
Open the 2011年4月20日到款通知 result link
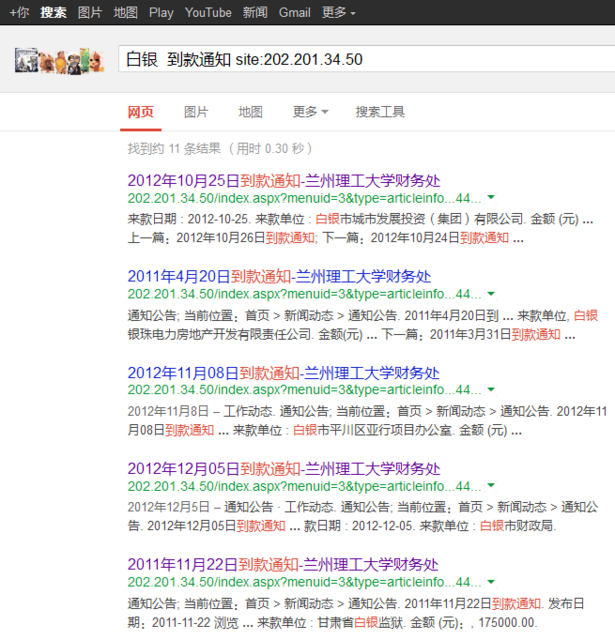[x=279, y=277]
